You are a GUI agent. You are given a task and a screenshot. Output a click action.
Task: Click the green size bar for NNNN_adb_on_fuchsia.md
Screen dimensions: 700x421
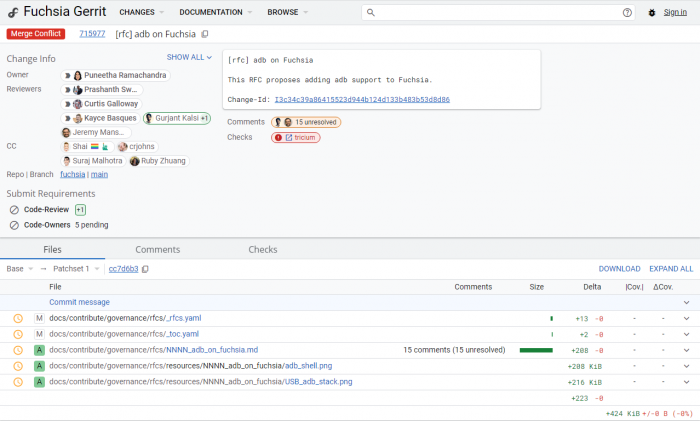pos(536,350)
